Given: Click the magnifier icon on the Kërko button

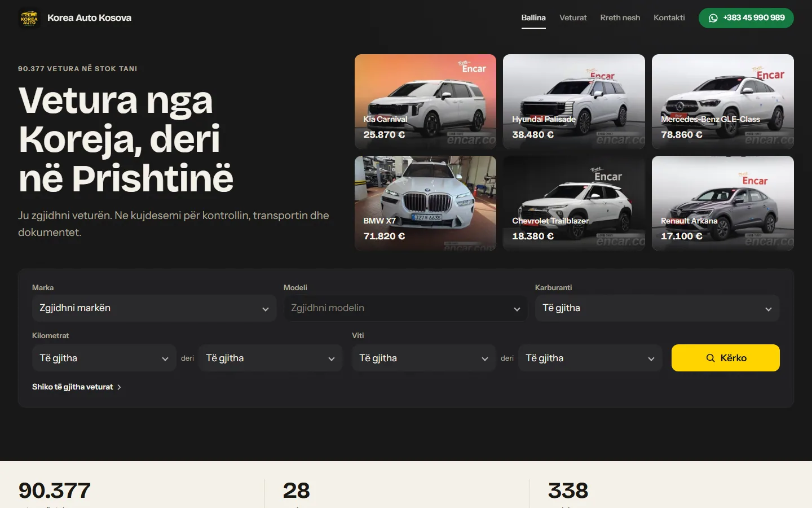Looking at the screenshot, I should [x=710, y=358].
